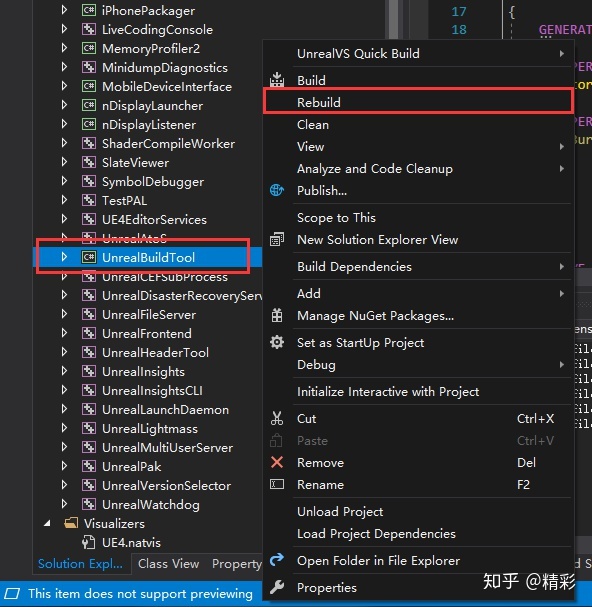Switch to the Property tab

tap(237, 564)
